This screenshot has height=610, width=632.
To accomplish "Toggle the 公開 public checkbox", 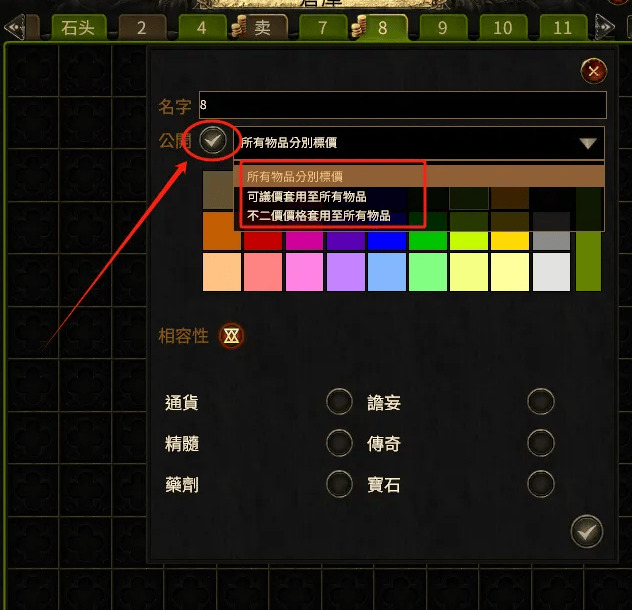I will pyautogui.click(x=213, y=140).
